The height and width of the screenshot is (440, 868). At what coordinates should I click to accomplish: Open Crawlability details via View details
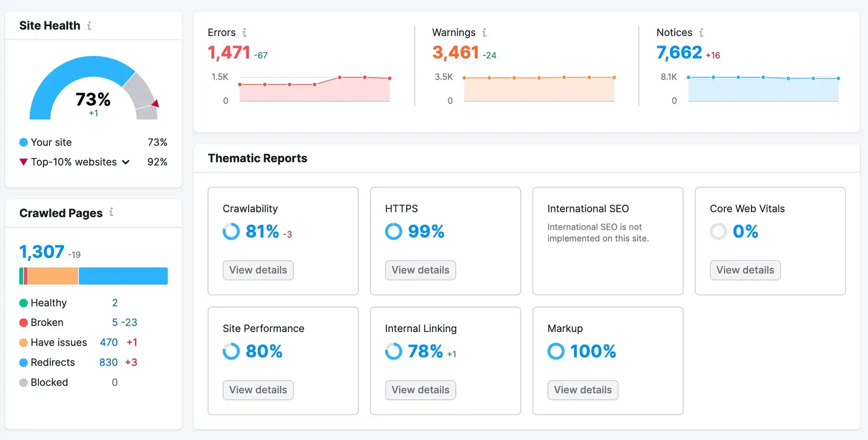[258, 270]
